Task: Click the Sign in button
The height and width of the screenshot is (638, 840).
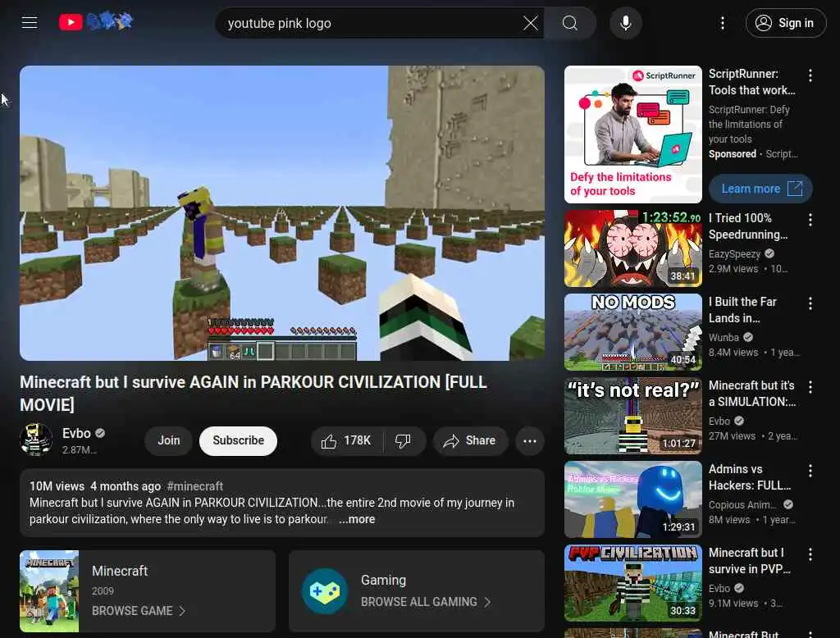Action: point(785,23)
